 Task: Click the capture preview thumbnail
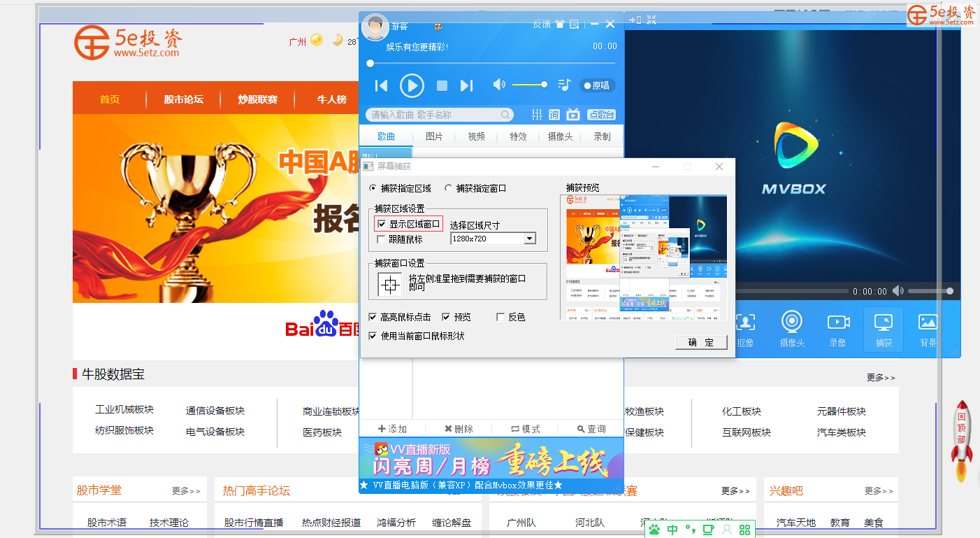(x=644, y=257)
